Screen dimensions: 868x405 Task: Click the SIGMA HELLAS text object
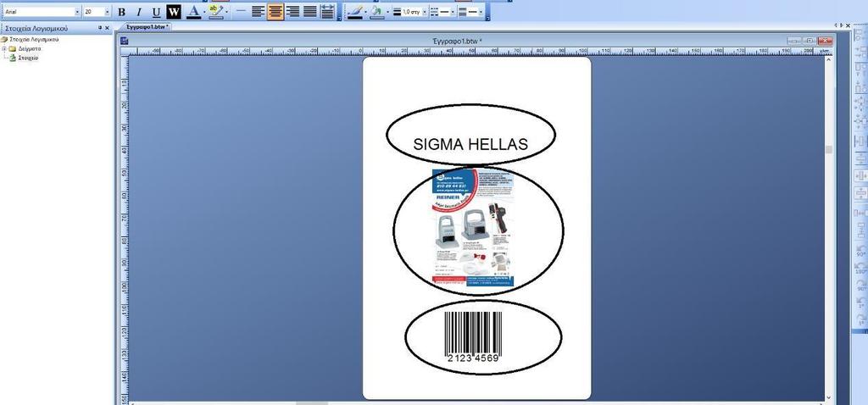(470, 145)
